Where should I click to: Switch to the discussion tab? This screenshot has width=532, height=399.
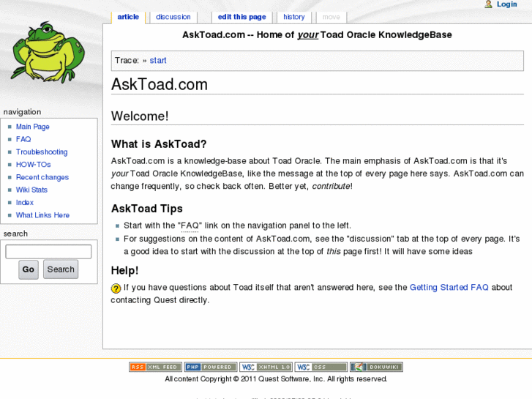point(173,17)
